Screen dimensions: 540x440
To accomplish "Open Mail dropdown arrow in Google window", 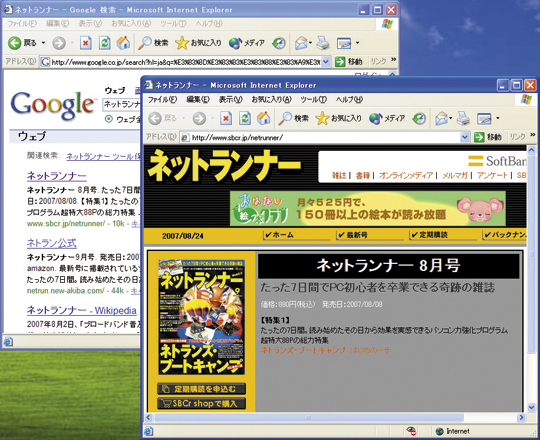I will [310, 43].
